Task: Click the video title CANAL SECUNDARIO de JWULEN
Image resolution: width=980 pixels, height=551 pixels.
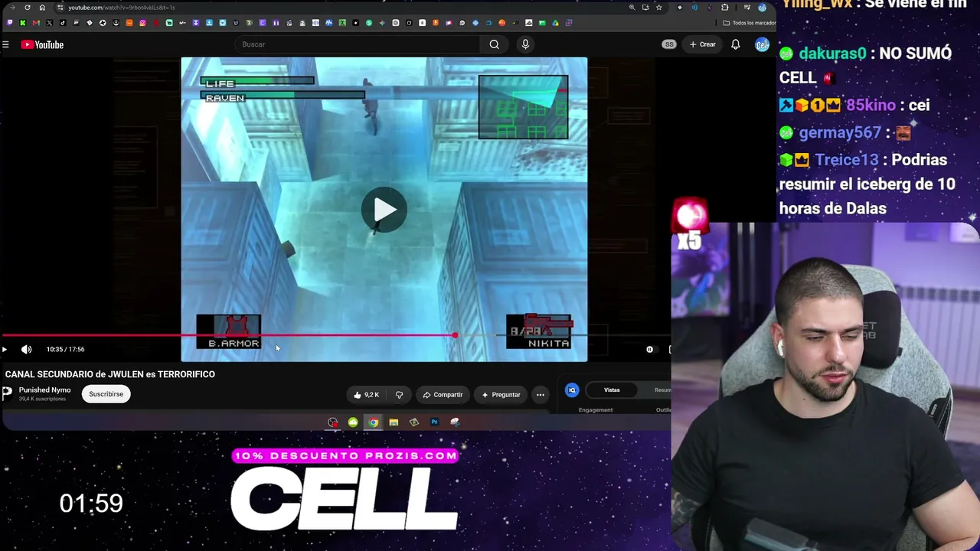Action: tap(110, 374)
